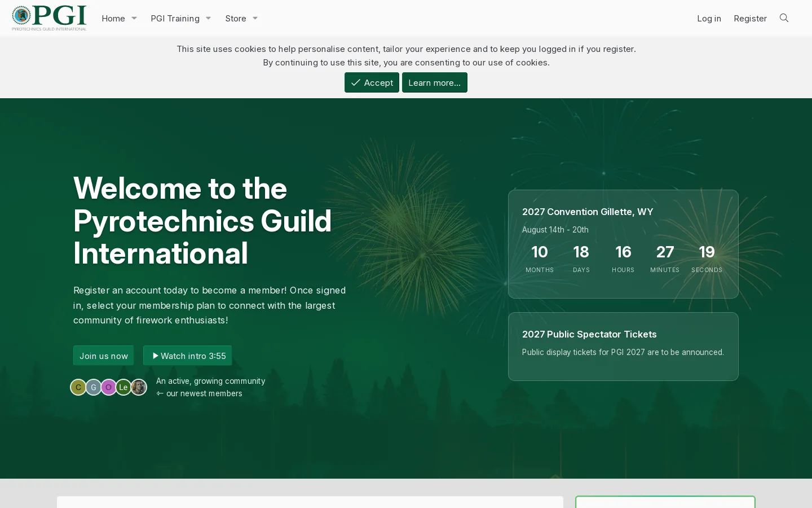812x508 pixels.
Task: Click 'An active, growing community' text
Action: [210, 381]
